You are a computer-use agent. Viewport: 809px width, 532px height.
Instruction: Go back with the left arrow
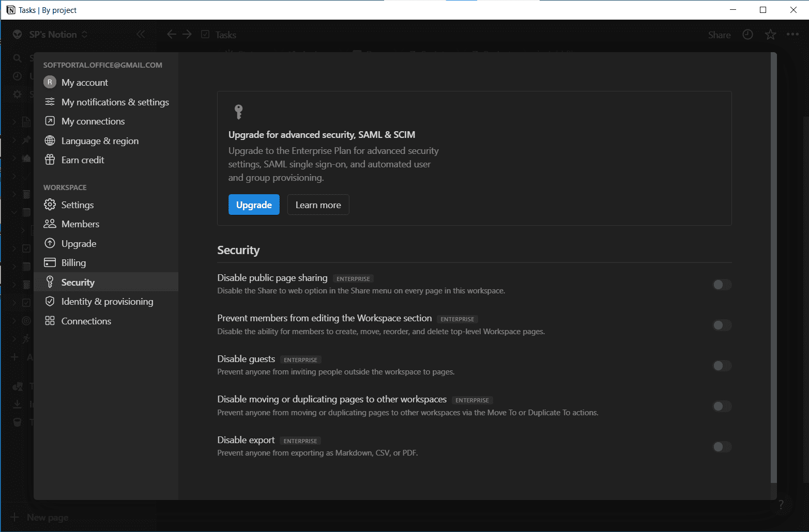tap(172, 34)
